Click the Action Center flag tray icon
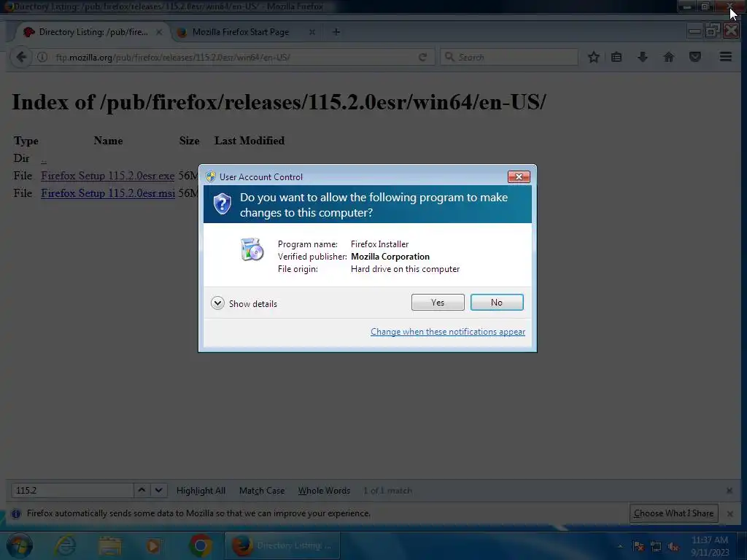 coord(638,547)
